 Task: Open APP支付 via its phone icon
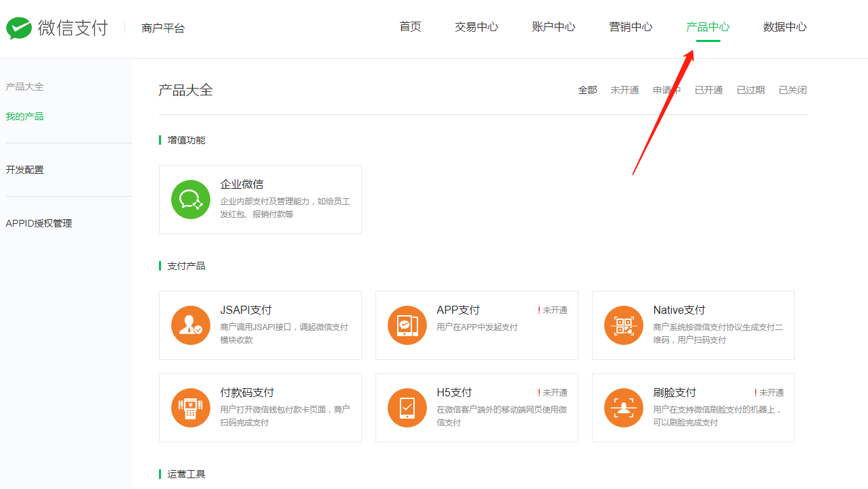coord(407,325)
